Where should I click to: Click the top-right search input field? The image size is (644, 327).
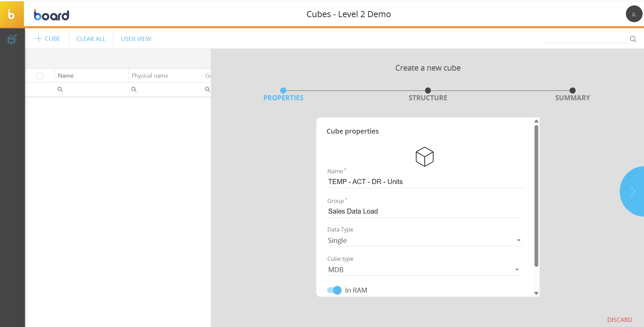pos(585,39)
